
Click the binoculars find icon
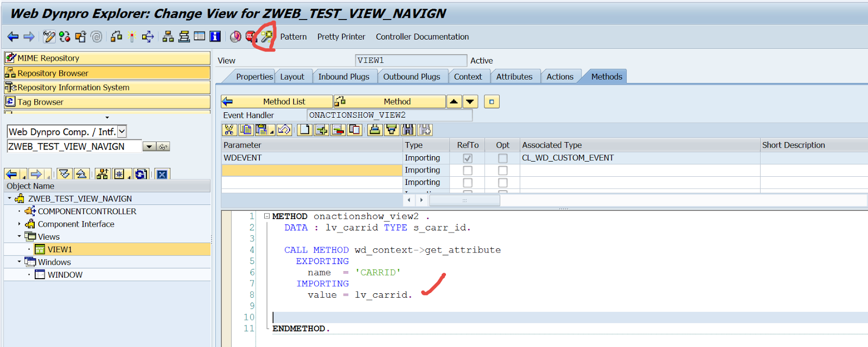(408, 130)
